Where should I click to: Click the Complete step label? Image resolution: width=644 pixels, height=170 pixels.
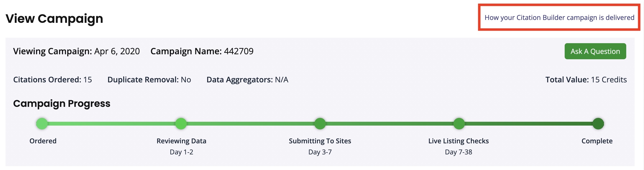click(597, 141)
